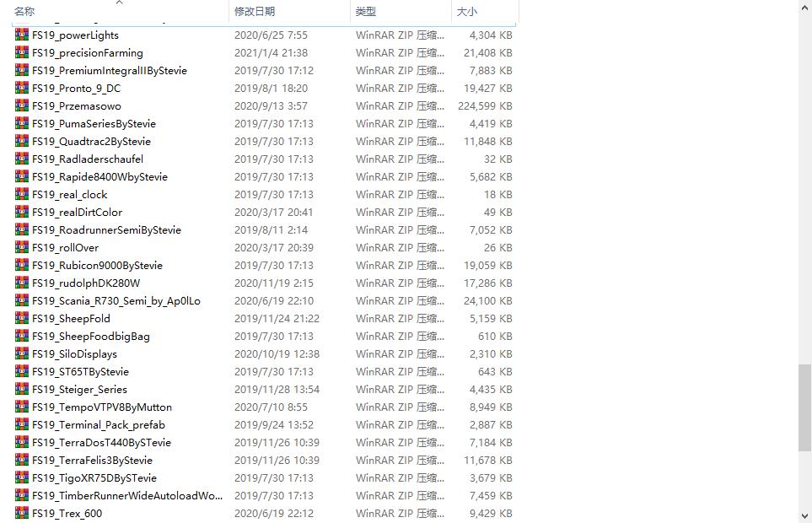Click the scrollbar down arrow
Viewport: 812px width, 523px height.
click(x=804, y=516)
